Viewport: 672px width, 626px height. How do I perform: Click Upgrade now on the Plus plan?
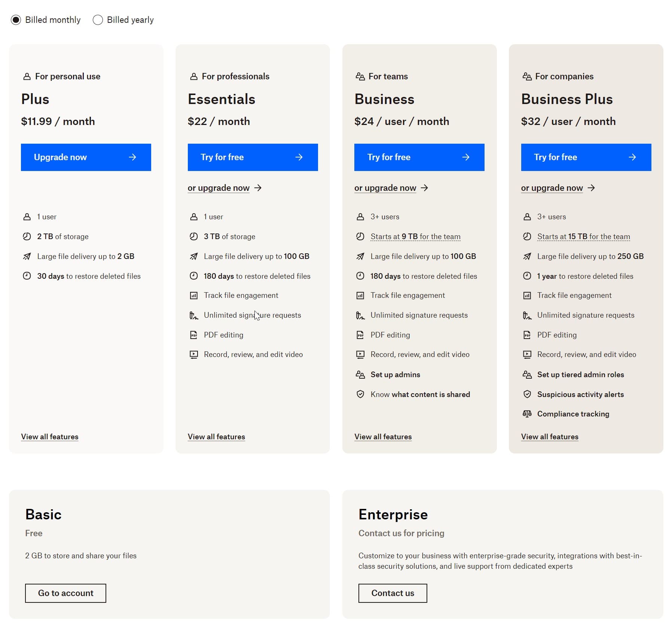(x=86, y=157)
